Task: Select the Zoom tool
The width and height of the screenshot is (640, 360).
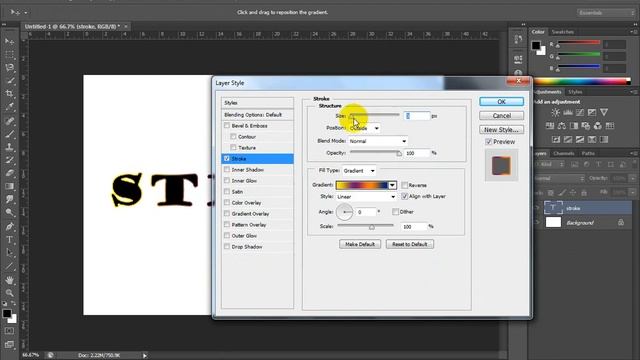Action: pos(9,293)
